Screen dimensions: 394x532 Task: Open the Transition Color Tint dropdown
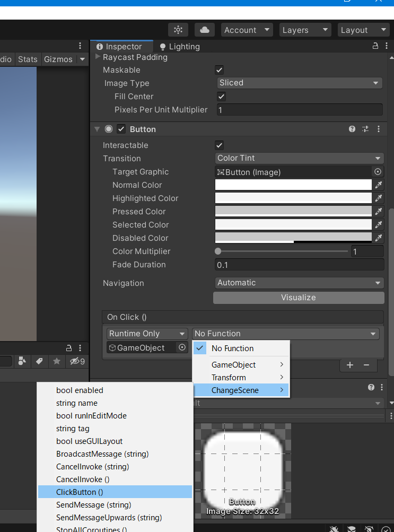[300, 158]
